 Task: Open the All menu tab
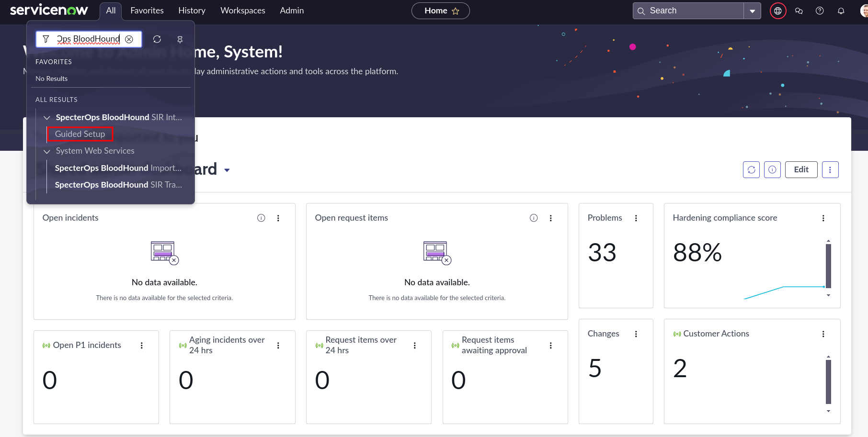(111, 11)
